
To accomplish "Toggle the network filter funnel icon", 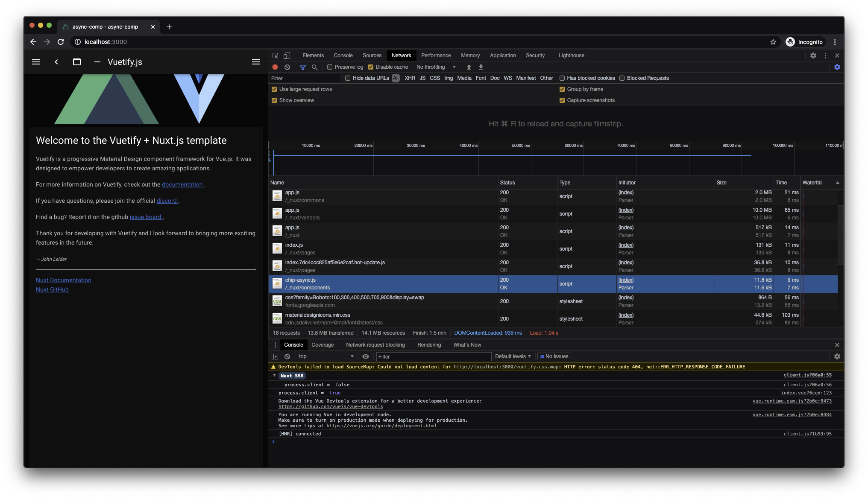I will coord(302,67).
